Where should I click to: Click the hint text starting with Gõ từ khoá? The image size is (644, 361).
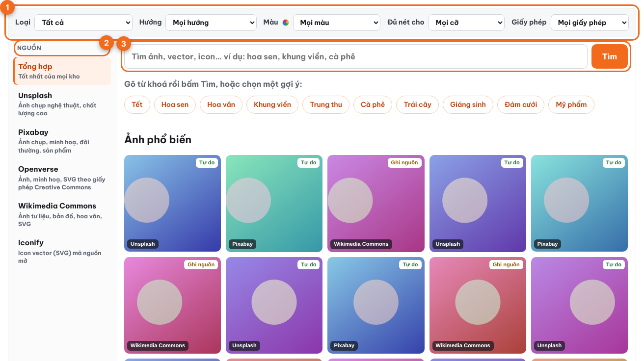tap(213, 84)
